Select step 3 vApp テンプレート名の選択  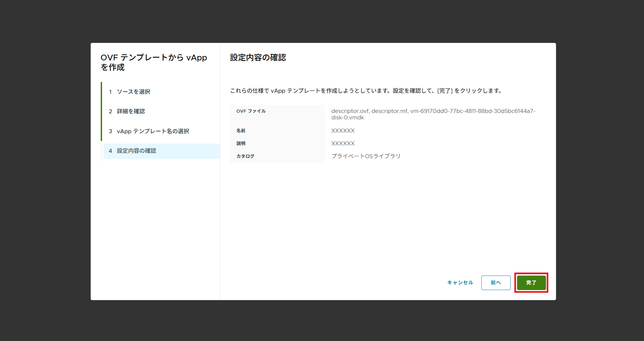pos(153,131)
